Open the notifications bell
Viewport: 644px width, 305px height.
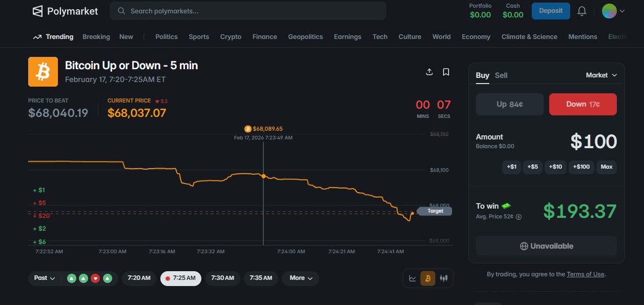click(x=582, y=11)
